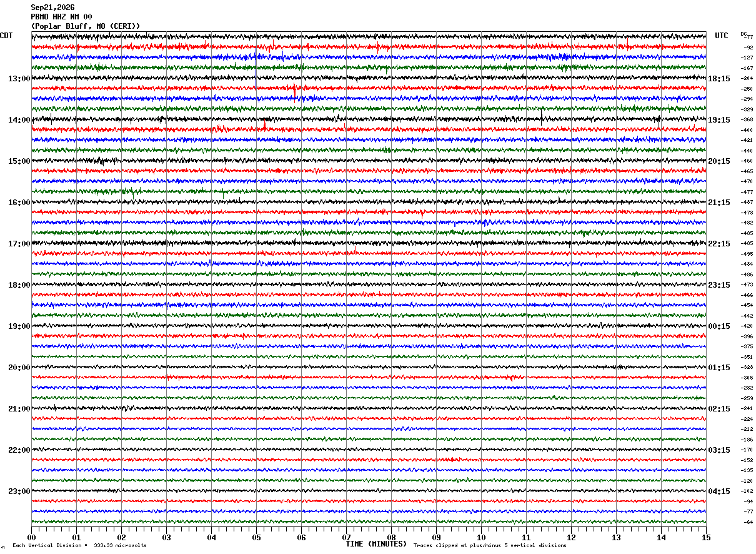
Task: Click the Each Vertical Division scale note
Action: (x=79, y=545)
